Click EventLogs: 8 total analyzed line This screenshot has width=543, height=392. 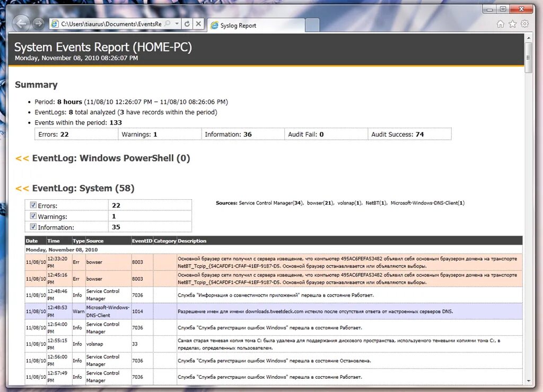126,112
